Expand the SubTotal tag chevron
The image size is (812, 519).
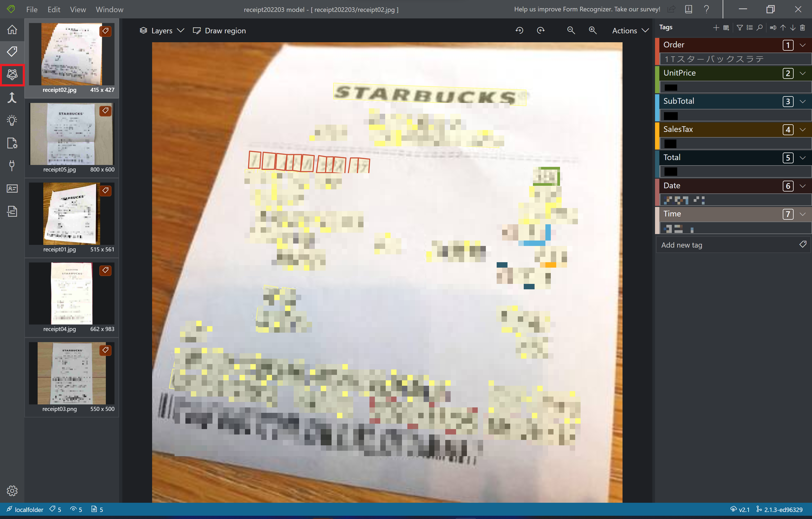tap(803, 101)
